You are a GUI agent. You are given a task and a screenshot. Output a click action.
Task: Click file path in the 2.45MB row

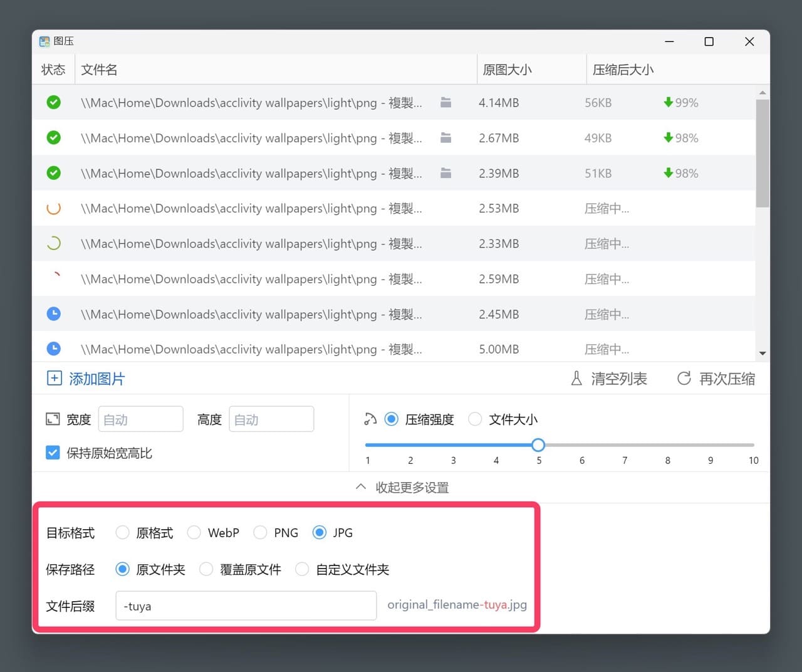[x=251, y=314]
